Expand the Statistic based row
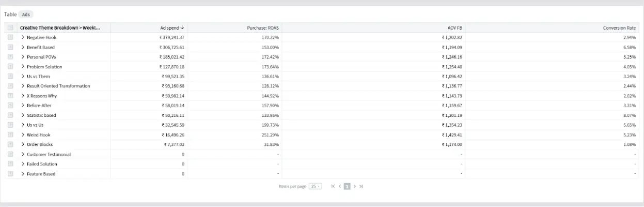Viewport: 644px width, 207px height. (23, 115)
